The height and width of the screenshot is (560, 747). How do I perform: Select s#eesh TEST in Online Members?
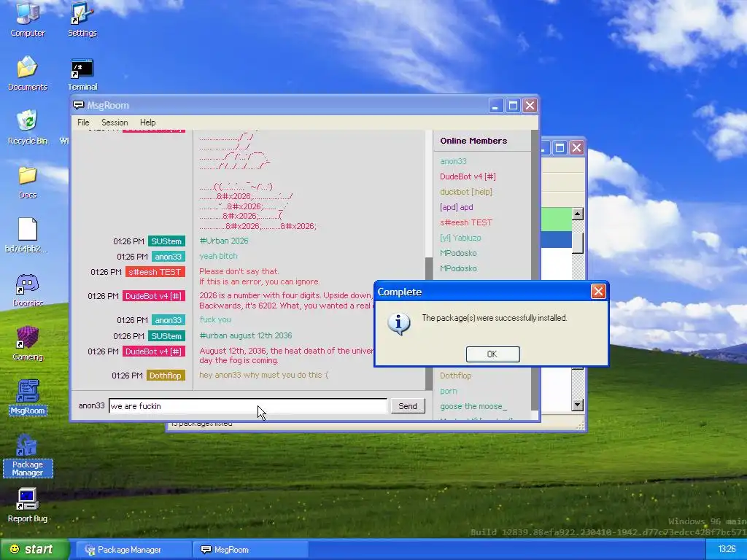point(466,222)
